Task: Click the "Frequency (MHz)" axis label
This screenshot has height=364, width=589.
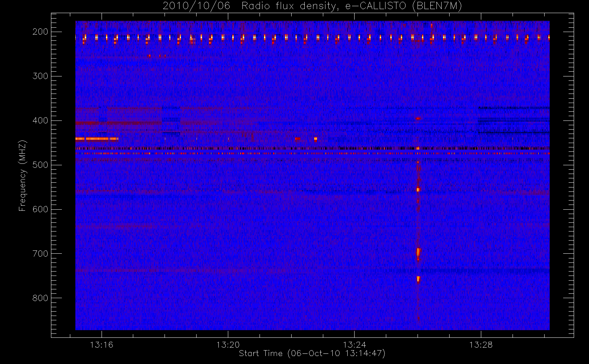Action: [x=23, y=175]
